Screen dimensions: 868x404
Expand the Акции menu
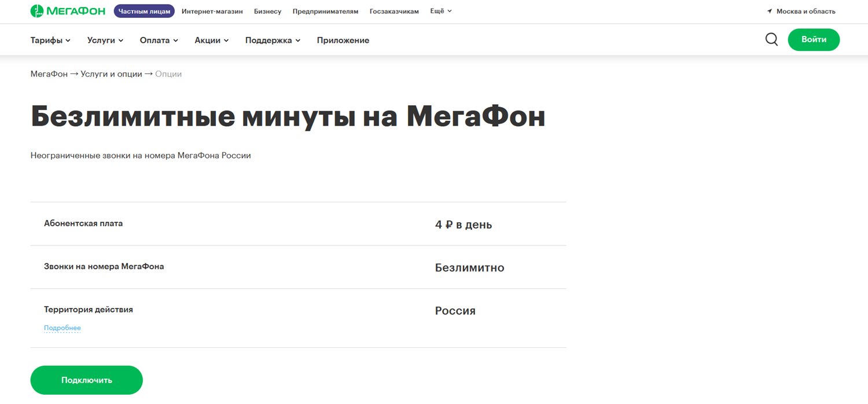point(212,40)
